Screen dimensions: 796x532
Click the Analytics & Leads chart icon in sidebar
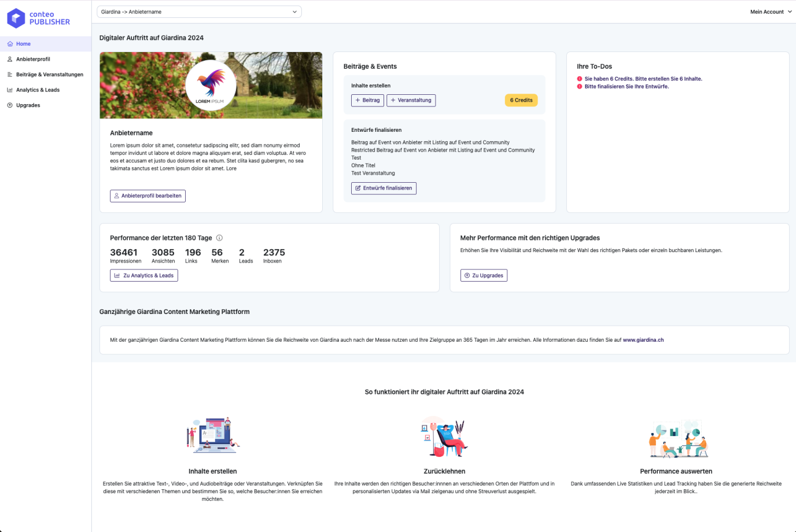[x=10, y=90]
